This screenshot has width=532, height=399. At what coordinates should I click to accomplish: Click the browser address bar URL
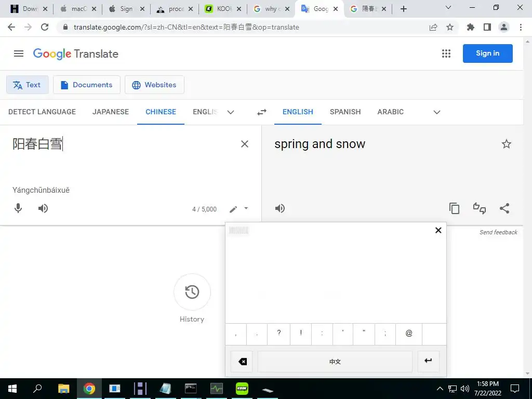tap(187, 27)
